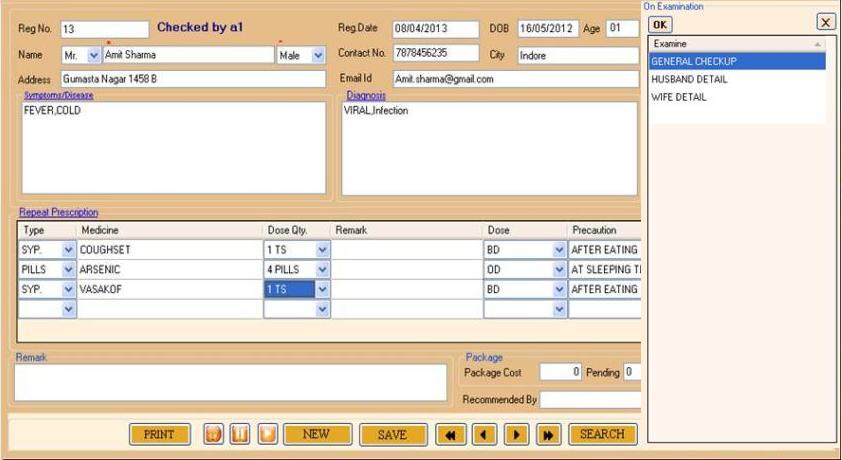Click the Reg No. field containing 13

click(105, 29)
